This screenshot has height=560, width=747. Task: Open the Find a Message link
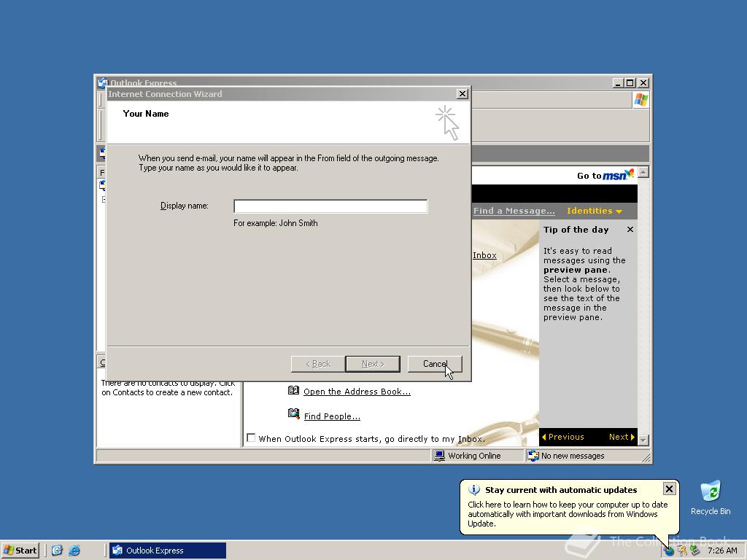(514, 211)
